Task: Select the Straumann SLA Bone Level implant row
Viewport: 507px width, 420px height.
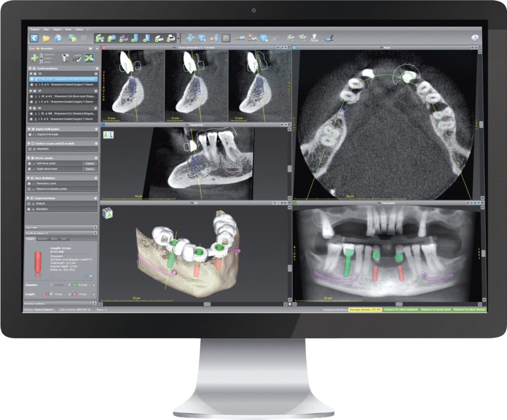Action: (64, 79)
